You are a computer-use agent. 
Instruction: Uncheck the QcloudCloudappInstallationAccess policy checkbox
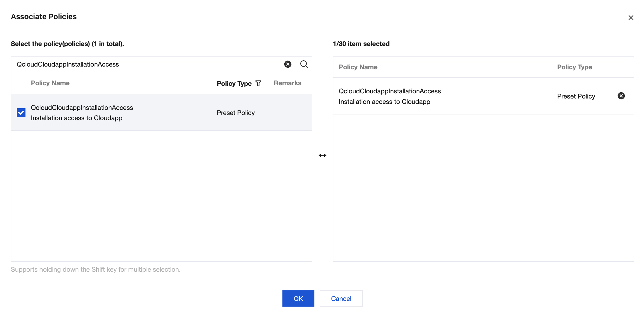point(21,113)
